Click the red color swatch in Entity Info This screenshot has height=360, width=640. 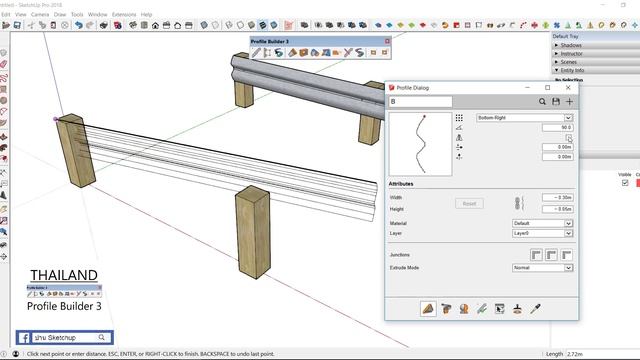point(638,183)
